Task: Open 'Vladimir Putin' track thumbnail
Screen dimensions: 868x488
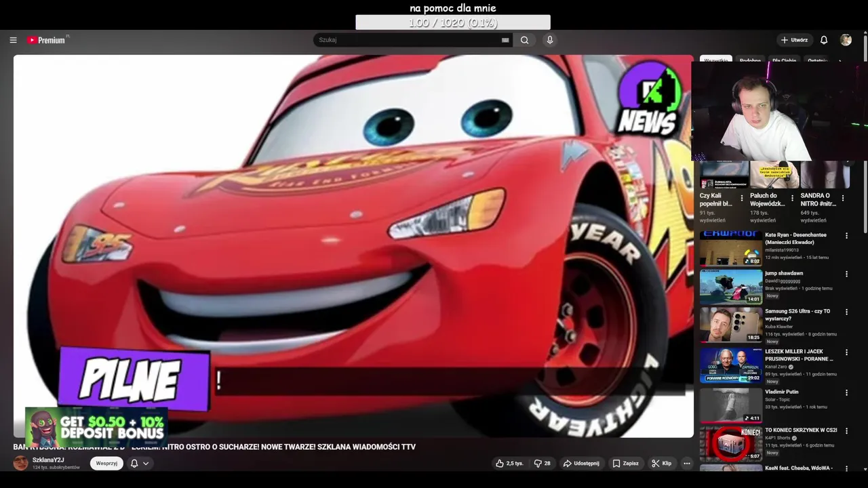Action: (x=731, y=405)
